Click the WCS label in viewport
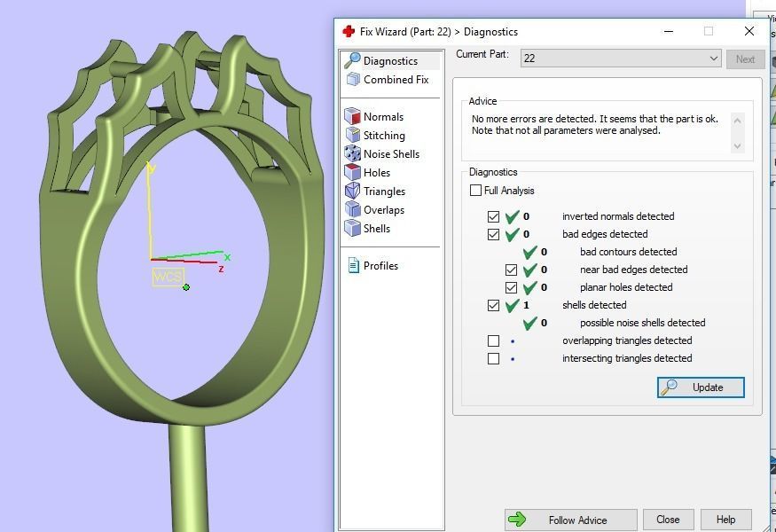 point(169,276)
